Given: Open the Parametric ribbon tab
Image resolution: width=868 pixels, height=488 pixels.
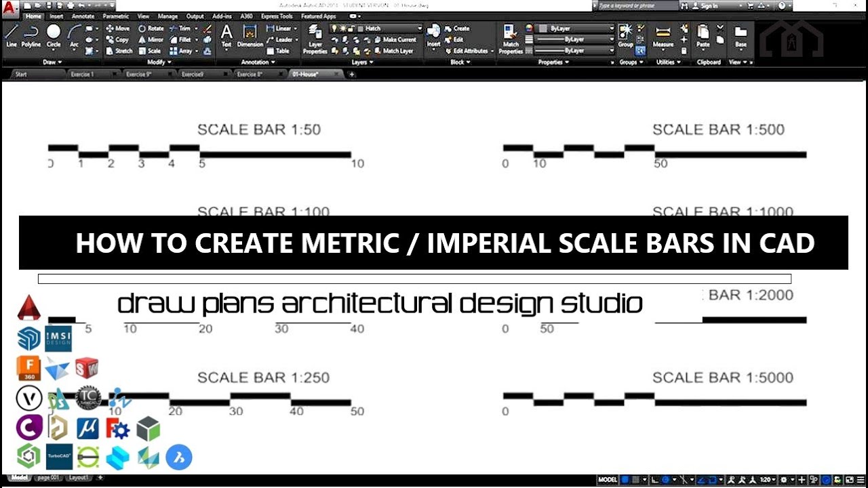Looking at the screenshot, I should click(x=116, y=16).
